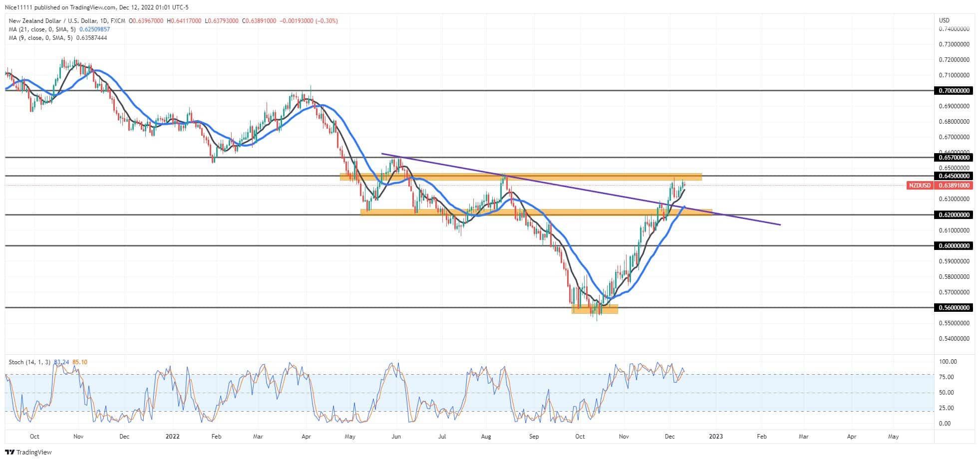The height and width of the screenshot is (461, 980).
Task: Click the 2023 label on time axis
Action: pos(715,437)
